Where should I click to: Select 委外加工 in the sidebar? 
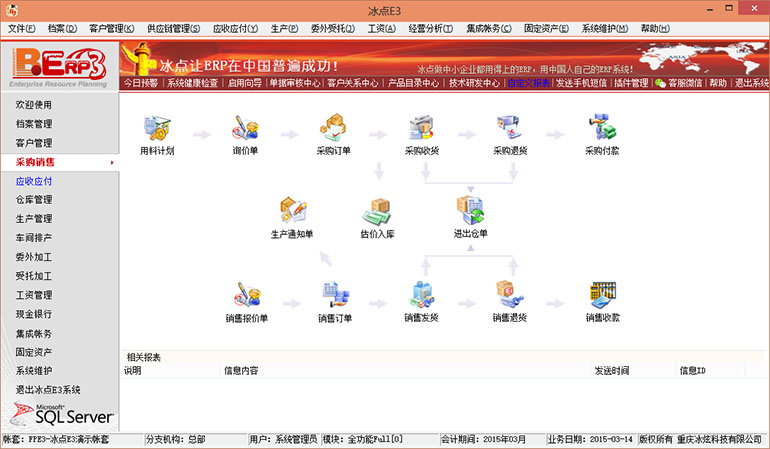click(33, 257)
